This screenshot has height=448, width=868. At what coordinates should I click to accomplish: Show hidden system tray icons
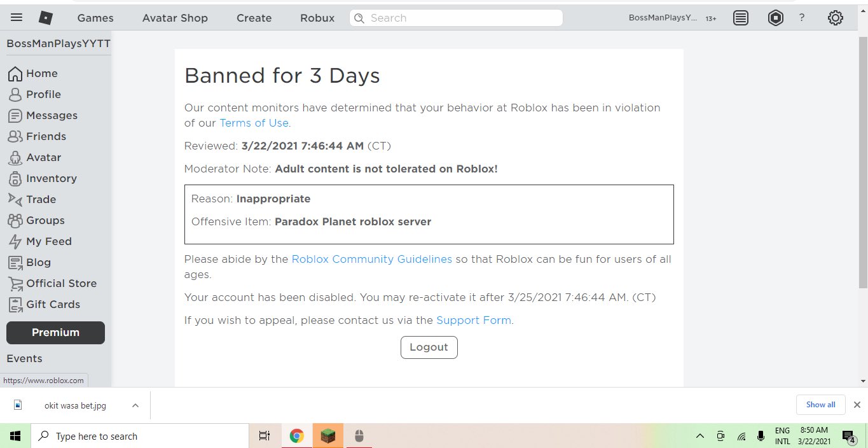[700, 436]
